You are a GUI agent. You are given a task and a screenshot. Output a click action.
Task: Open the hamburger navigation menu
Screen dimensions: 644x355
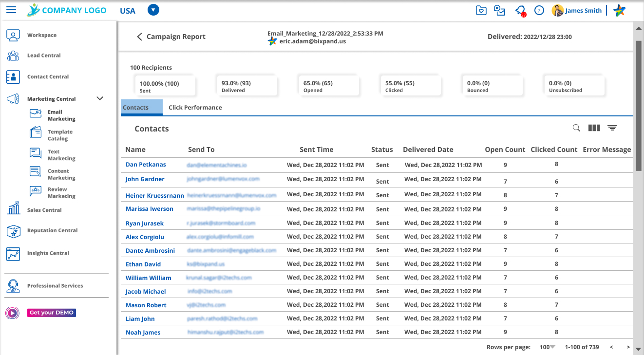[11, 10]
